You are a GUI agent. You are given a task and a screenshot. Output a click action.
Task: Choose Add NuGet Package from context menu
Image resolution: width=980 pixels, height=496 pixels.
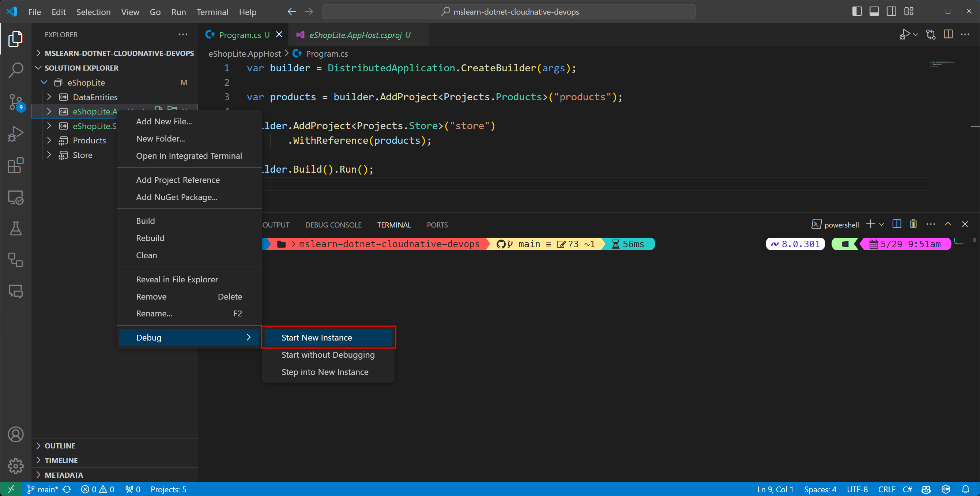click(x=189, y=197)
